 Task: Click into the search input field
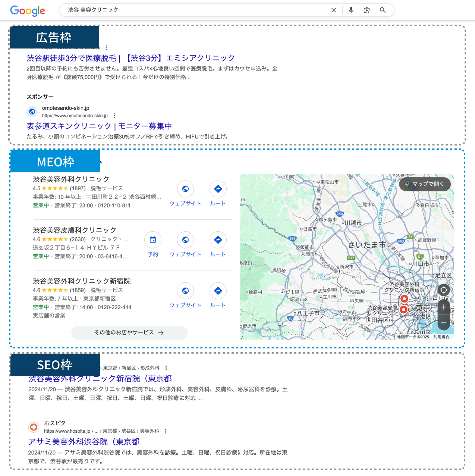194,10
